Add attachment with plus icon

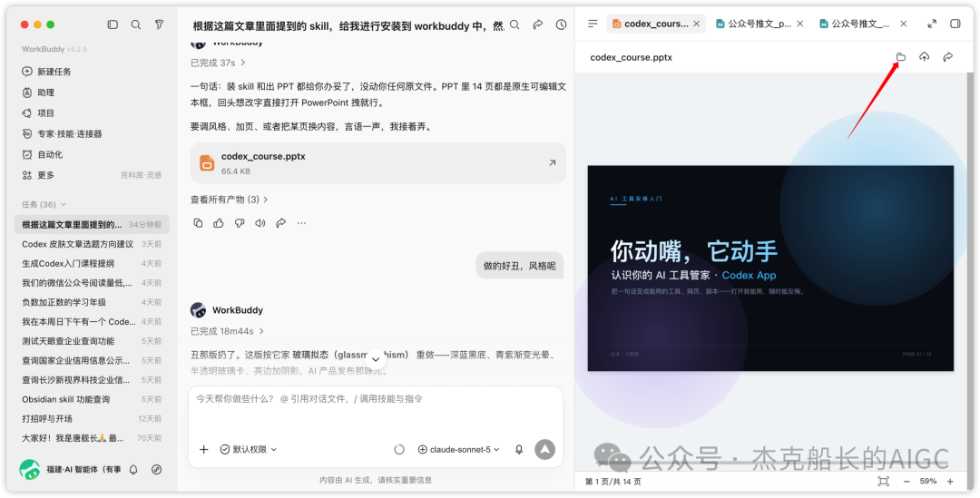point(204,449)
